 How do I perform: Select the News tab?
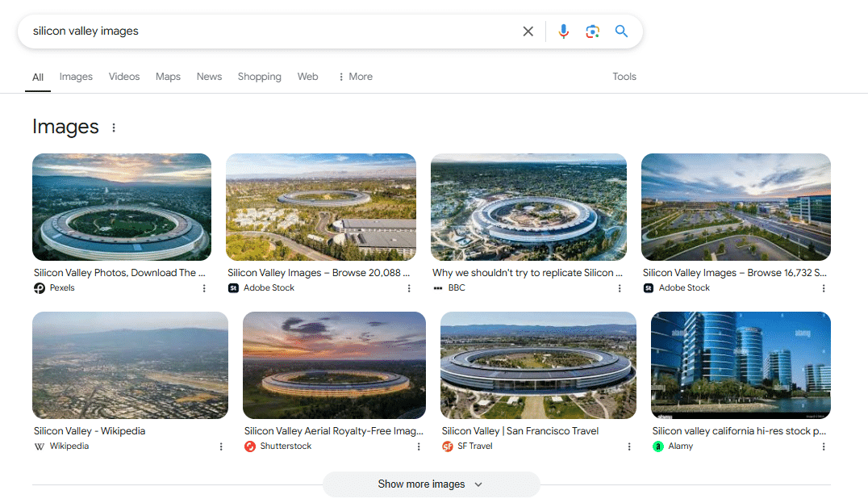[209, 77]
